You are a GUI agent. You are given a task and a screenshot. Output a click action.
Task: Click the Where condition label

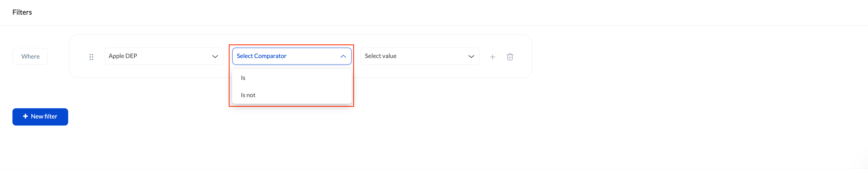click(30, 56)
